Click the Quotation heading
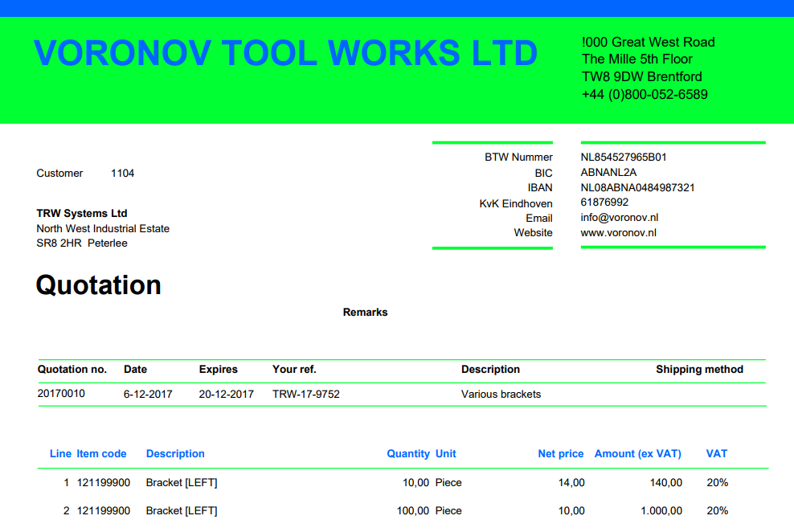This screenshot has width=794, height=532. [x=99, y=285]
